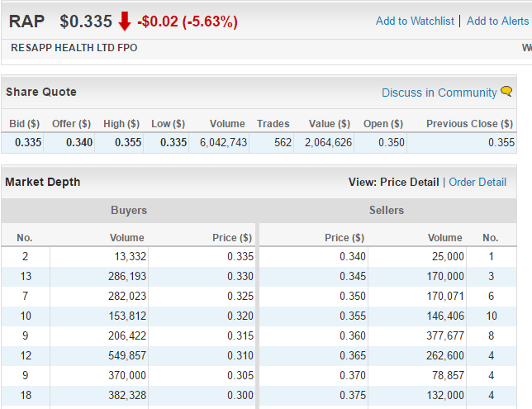Open the Discuss in Community link
Viewport: 532px width, 409px height.
tap(439, 93)
